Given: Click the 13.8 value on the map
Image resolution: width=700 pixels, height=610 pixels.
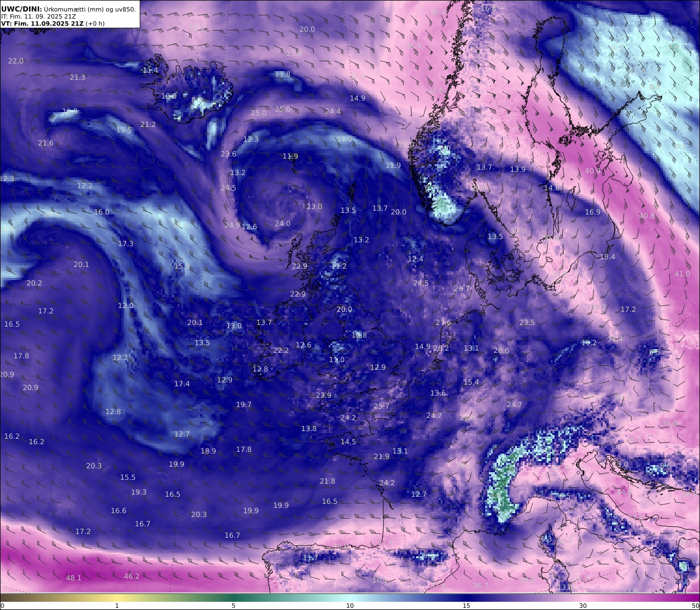Looking at the screenshot, I should 309,428.
